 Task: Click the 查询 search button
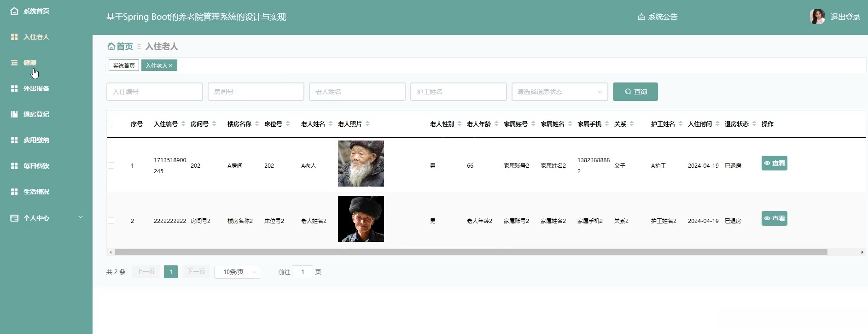(635, 92)
